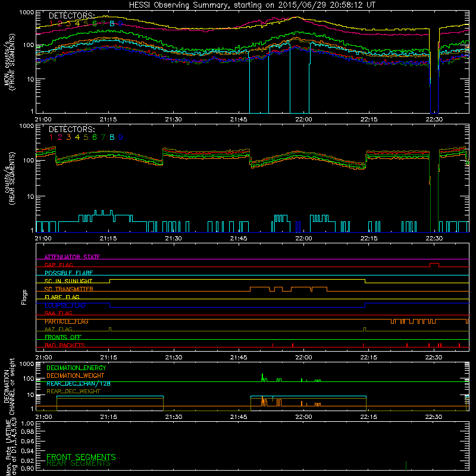Click the SC_IN_SUNLIGHT flag label
The image size is (476, 476).
coord(68,281)
